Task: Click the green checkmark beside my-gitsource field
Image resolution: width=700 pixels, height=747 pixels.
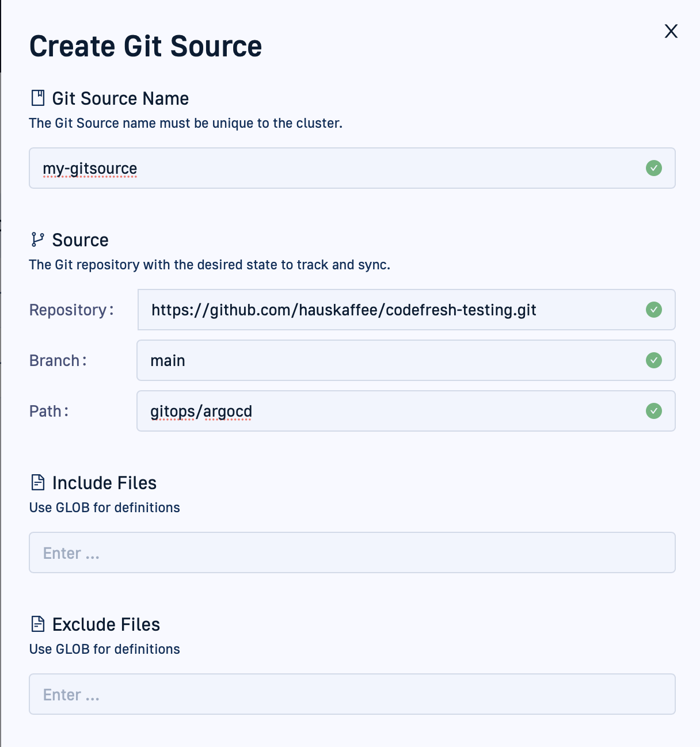Action: click(654, 168)
